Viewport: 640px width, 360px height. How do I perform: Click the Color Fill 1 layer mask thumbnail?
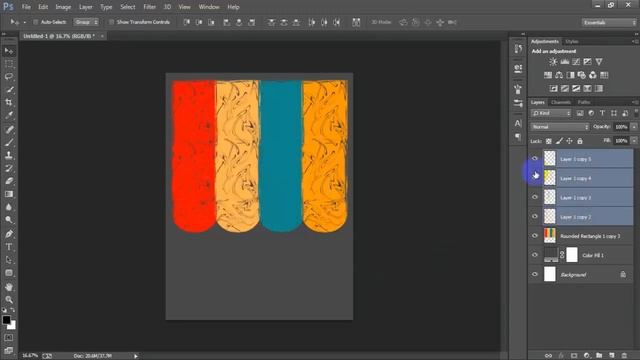click(x=572, y=255)
